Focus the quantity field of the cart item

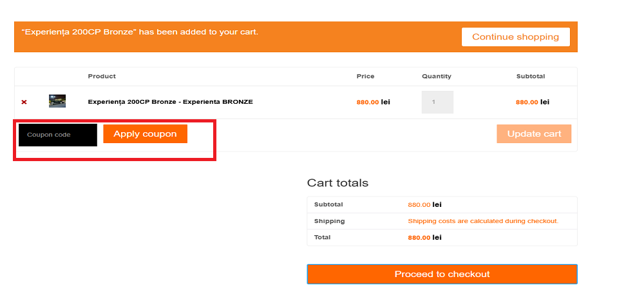point(437,102)
